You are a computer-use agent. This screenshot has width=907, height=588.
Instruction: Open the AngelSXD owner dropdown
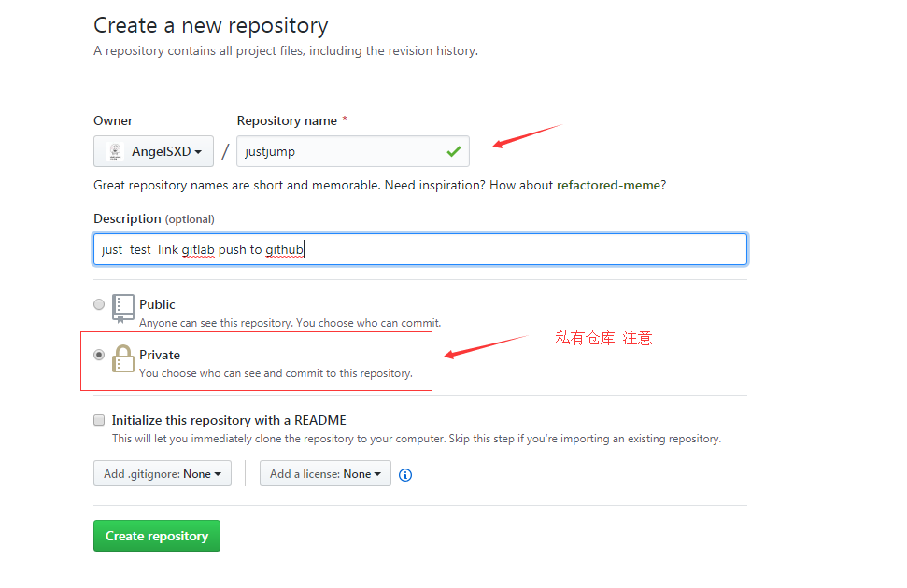tap(153, 151)
